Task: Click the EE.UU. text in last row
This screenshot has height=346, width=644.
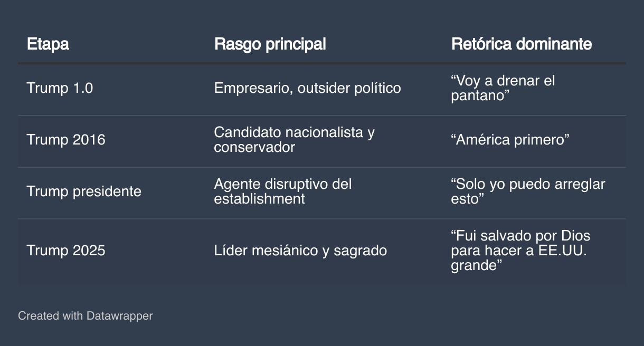Action: [x=562, y=250]
